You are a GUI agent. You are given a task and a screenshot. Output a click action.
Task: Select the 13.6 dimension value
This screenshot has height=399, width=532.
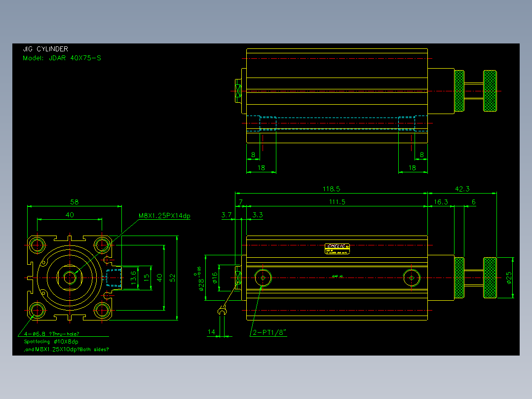(x=134, y=278)
